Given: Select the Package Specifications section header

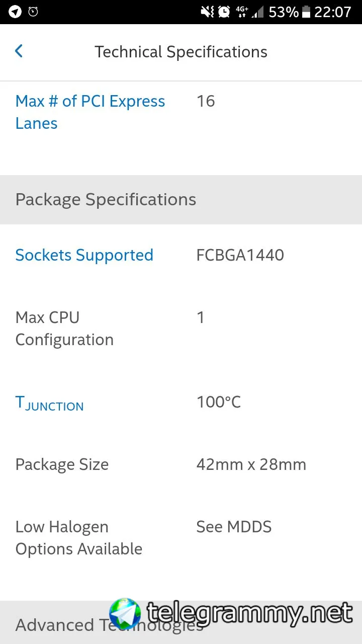Looking at the screenshot, I should (106, 200).
